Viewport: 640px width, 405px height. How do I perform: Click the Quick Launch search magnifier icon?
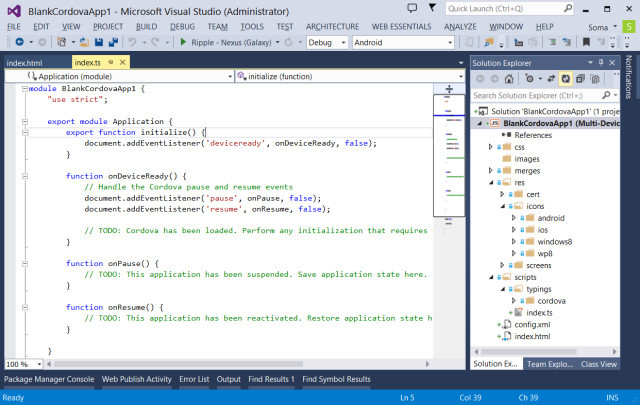tap(568, 8)
